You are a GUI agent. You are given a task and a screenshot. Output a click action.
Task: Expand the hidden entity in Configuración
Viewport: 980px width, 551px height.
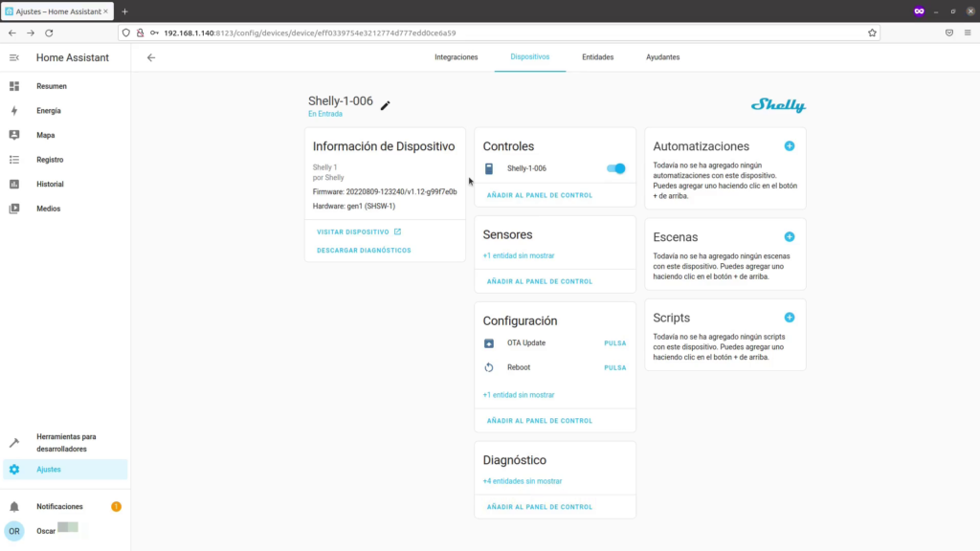click(x=518, y=394)
